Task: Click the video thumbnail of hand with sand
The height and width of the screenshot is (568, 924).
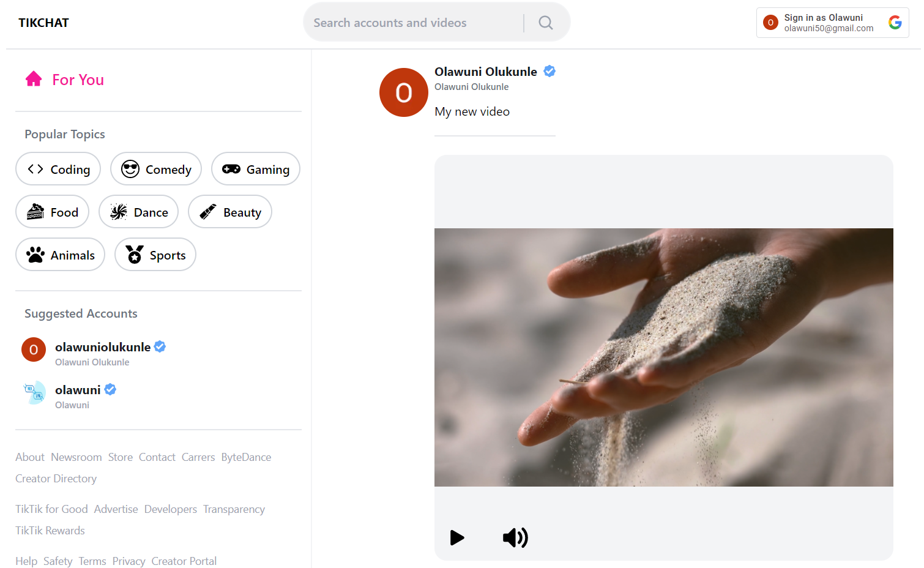Action: coord(664,357)
